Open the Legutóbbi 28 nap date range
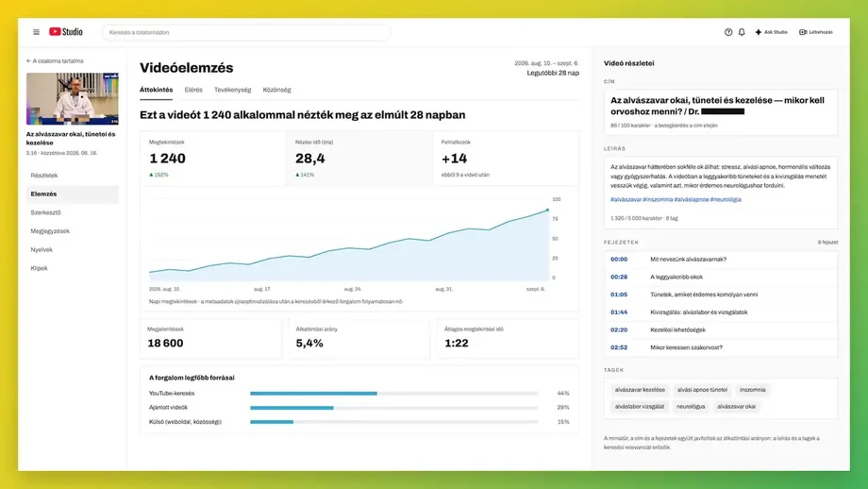868x489 pixels. [x=553, y=73]
